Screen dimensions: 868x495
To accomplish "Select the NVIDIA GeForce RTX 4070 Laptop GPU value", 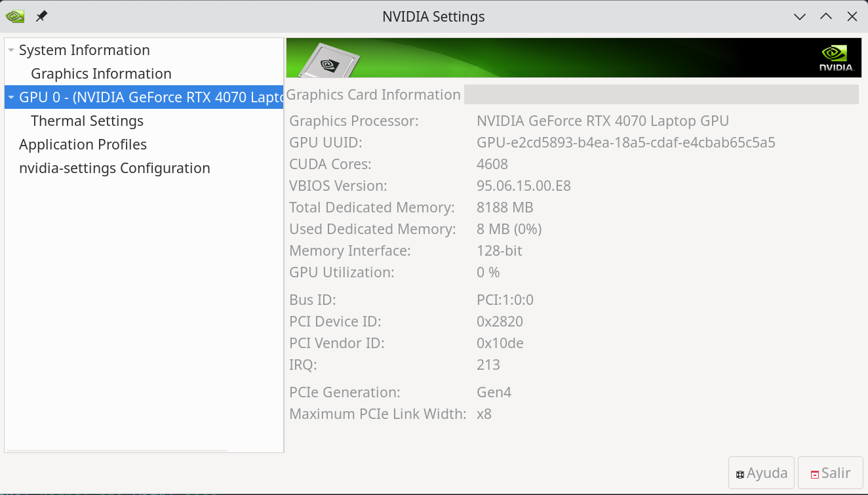I will click(x=602, y=121).
